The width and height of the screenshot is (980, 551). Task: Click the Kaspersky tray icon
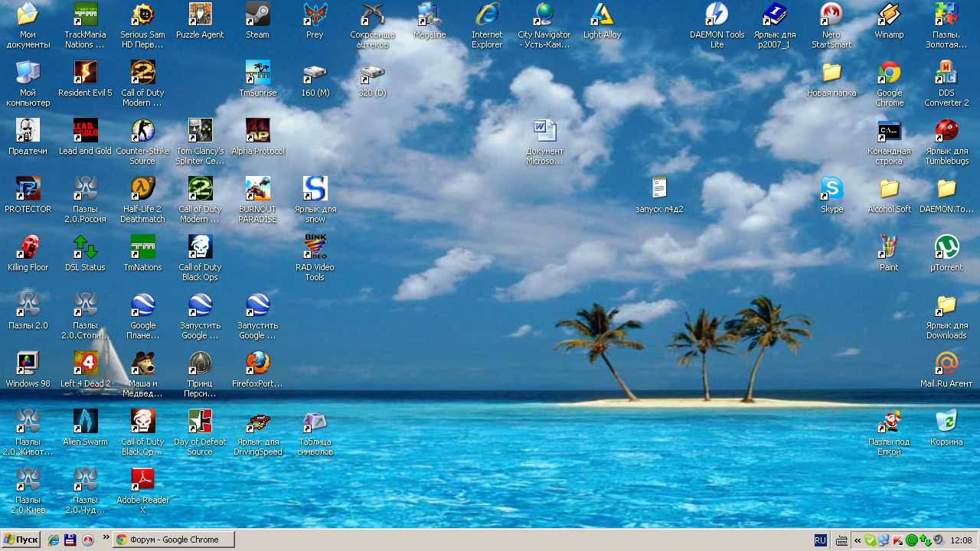898,540
